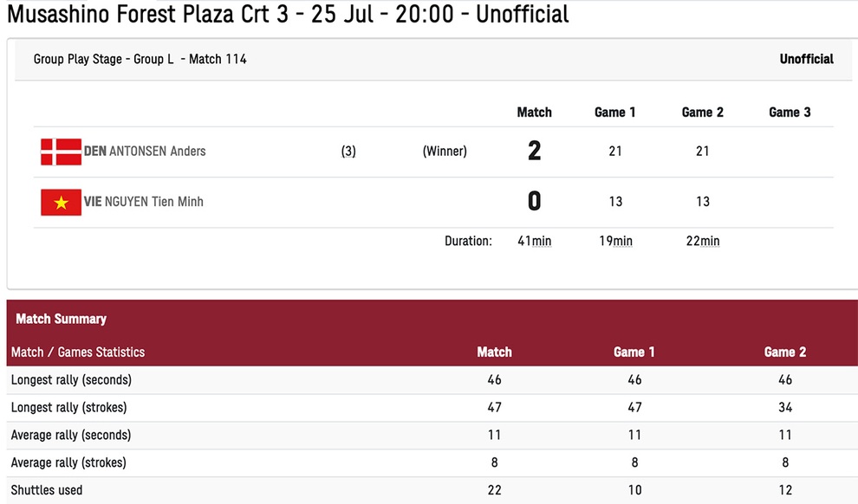The image size is (858, 504).
Task: Click the Match column header in statistics
Action: tap(494, 352)
